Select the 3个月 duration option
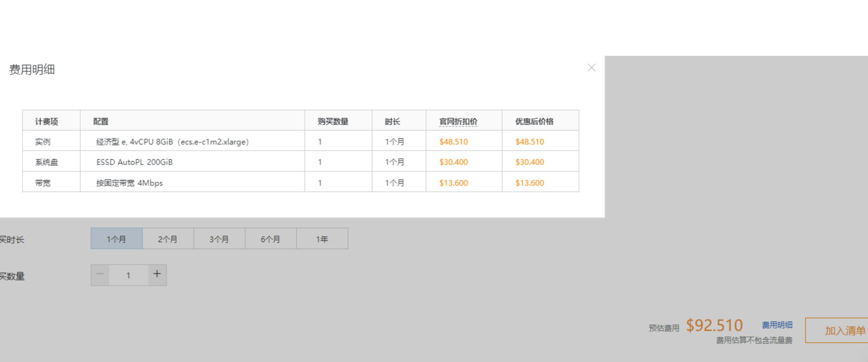868x362 pixels. [219, 239]
